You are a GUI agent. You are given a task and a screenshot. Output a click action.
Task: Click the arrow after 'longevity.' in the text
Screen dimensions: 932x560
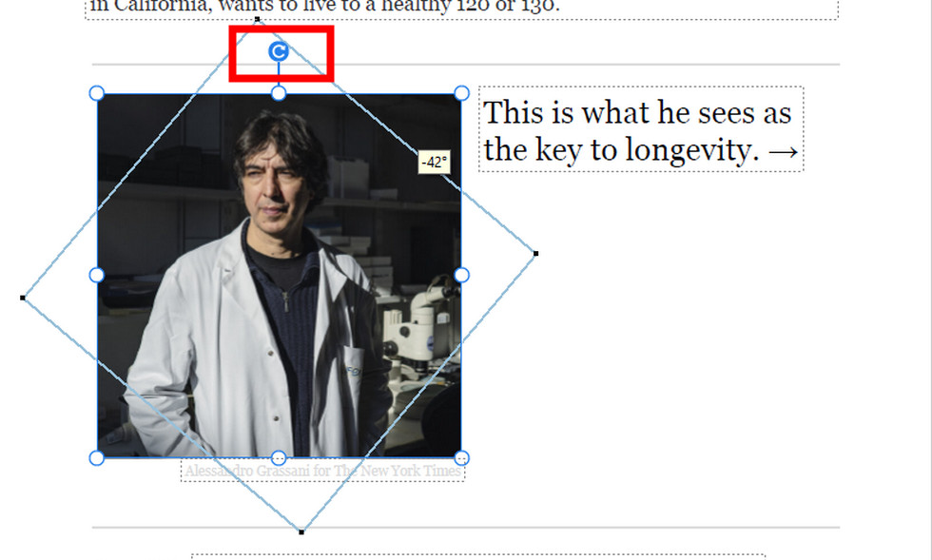[x=783, y=152]
